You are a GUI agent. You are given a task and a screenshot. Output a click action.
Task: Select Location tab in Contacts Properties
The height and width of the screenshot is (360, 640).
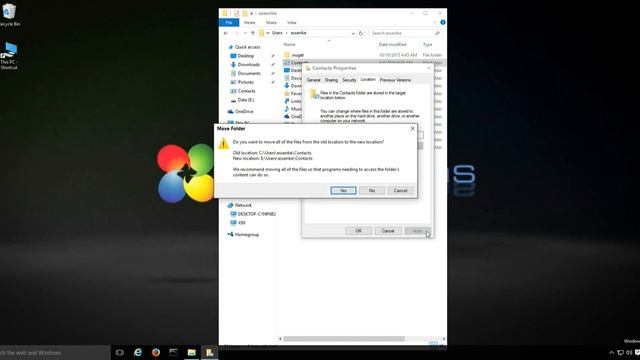pyautogui.click(x=368, y=80)
